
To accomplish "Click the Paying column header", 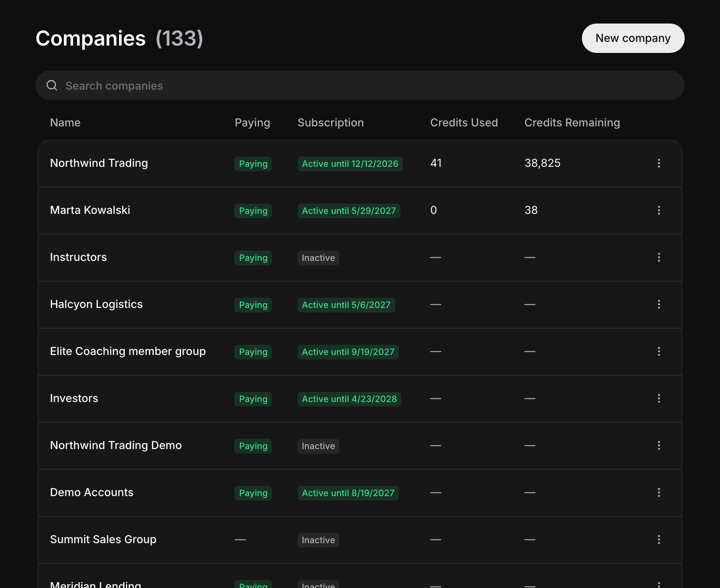I will [252, 123].
